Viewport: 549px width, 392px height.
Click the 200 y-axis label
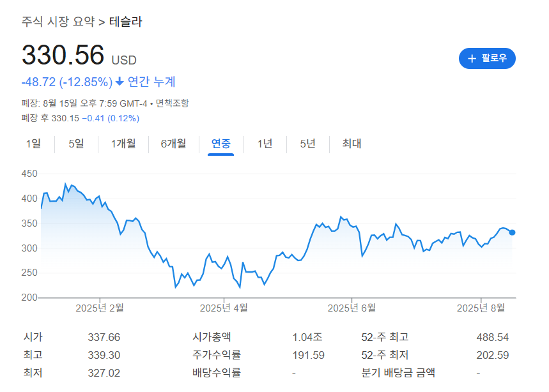click(29, 298)
